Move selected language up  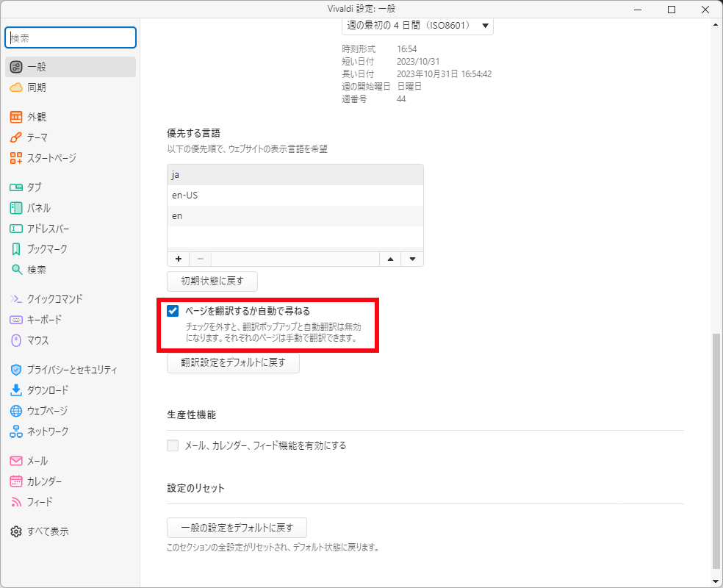(391, 259)
